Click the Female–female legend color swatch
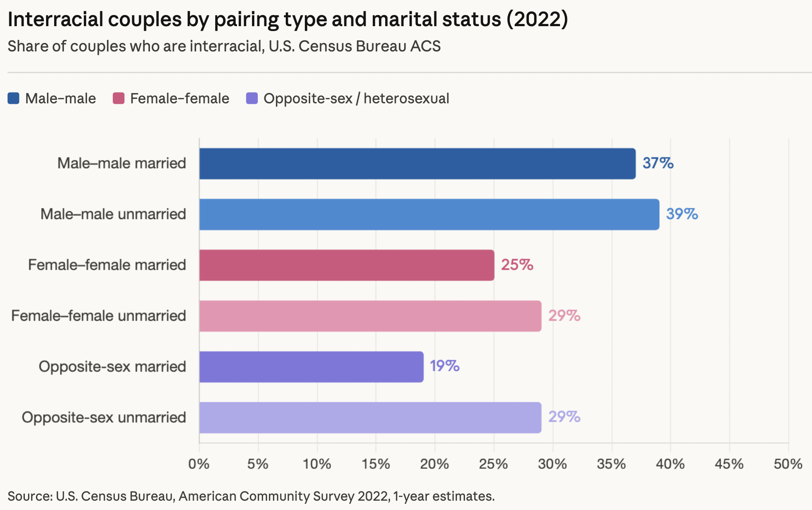812x510 pixels. (x=118, y=98)
